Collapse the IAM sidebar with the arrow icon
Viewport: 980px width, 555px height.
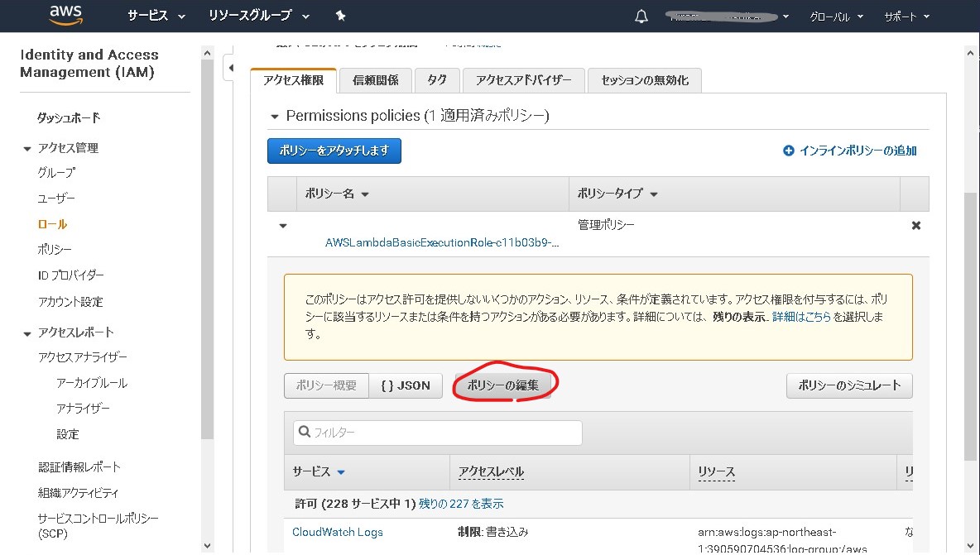(231, 69)
